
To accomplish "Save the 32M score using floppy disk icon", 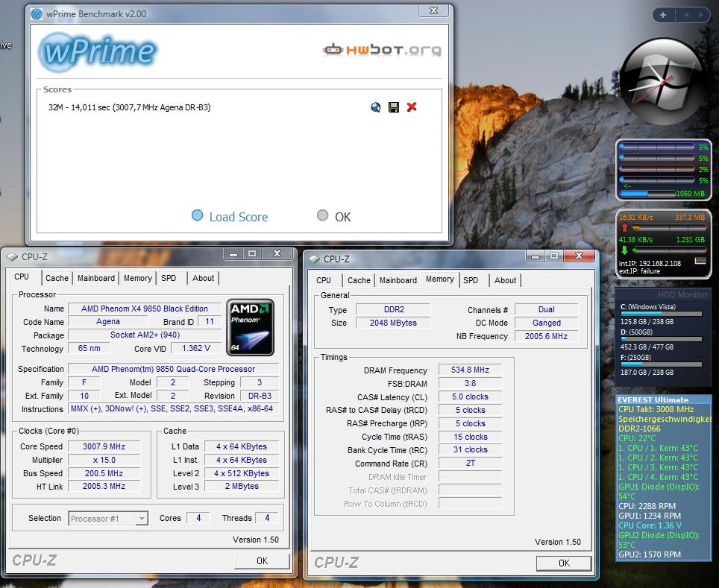I will coord(393,107).
